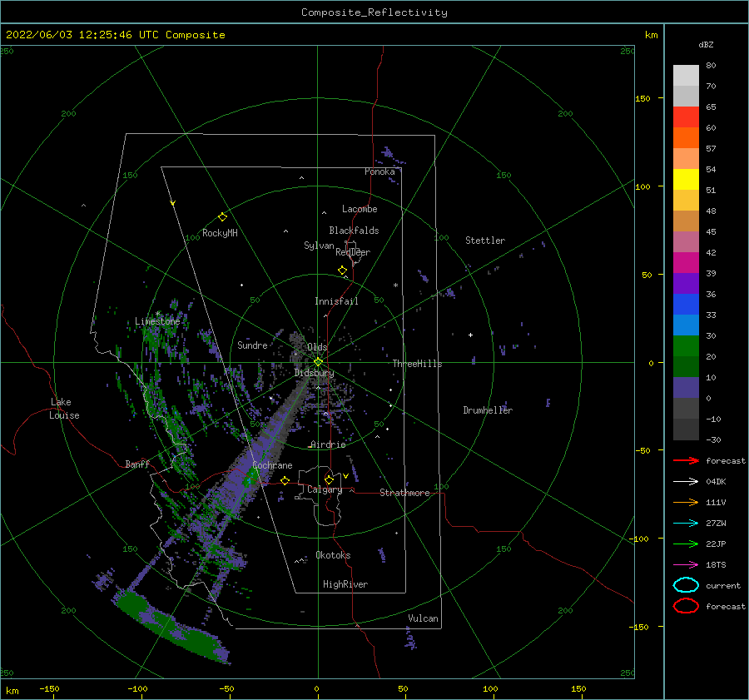
Task: Click the yellow diamond marker near RockyMH
Action: click(222, 217)
